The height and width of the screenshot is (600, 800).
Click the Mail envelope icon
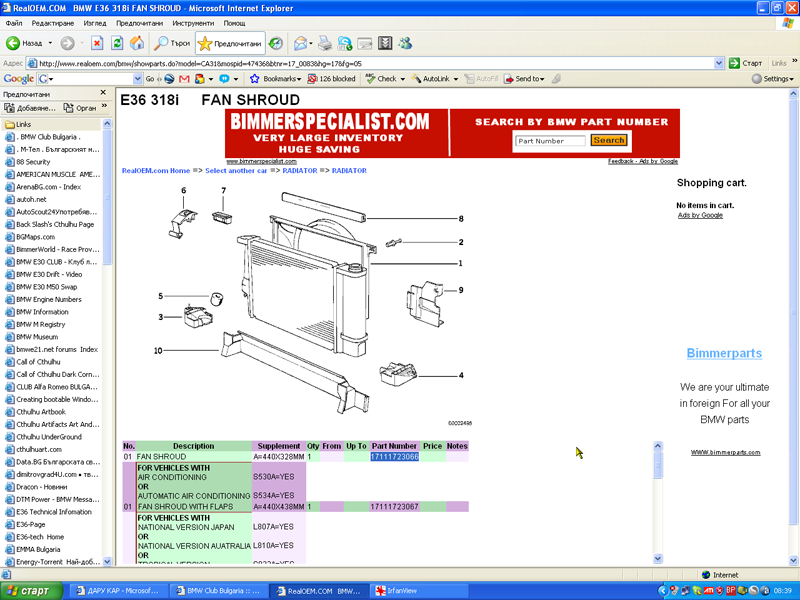300,43
